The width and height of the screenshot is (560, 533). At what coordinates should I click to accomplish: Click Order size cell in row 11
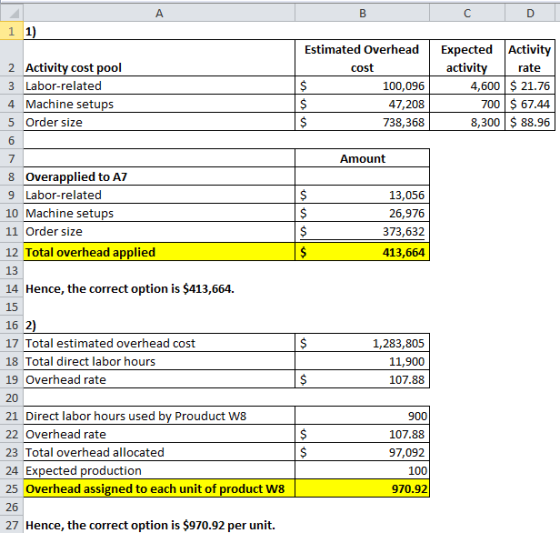tap(159, 231)
